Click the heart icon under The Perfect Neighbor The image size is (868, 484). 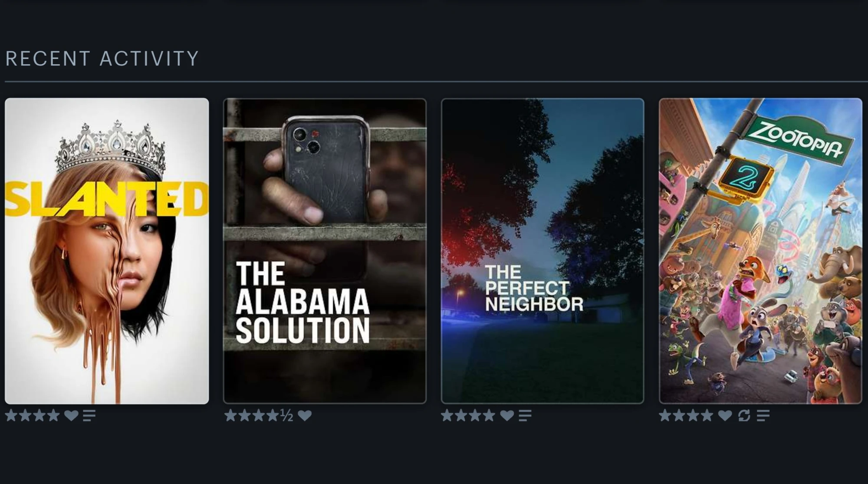[507, 415]
